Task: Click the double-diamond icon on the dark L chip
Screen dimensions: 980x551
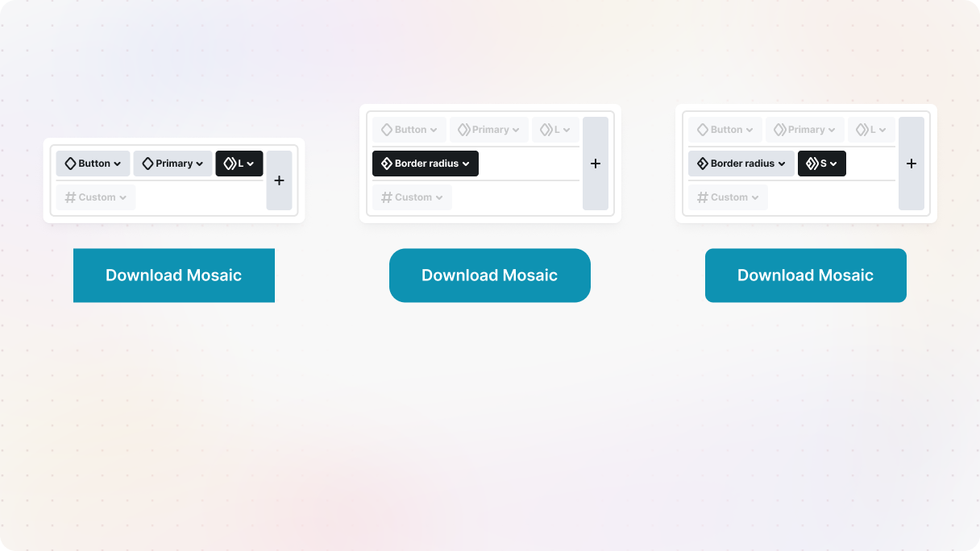Action: pyautogui.click(x=230, y=164)
